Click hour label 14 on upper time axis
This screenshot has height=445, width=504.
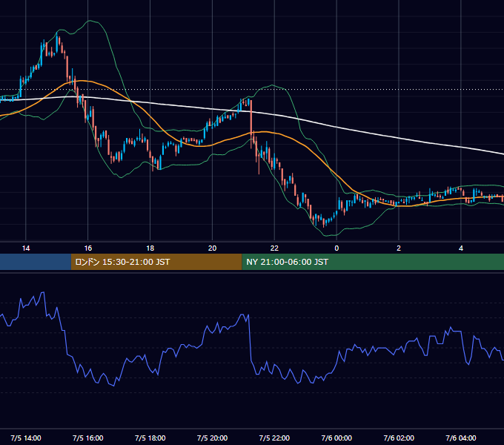[26, 248]
